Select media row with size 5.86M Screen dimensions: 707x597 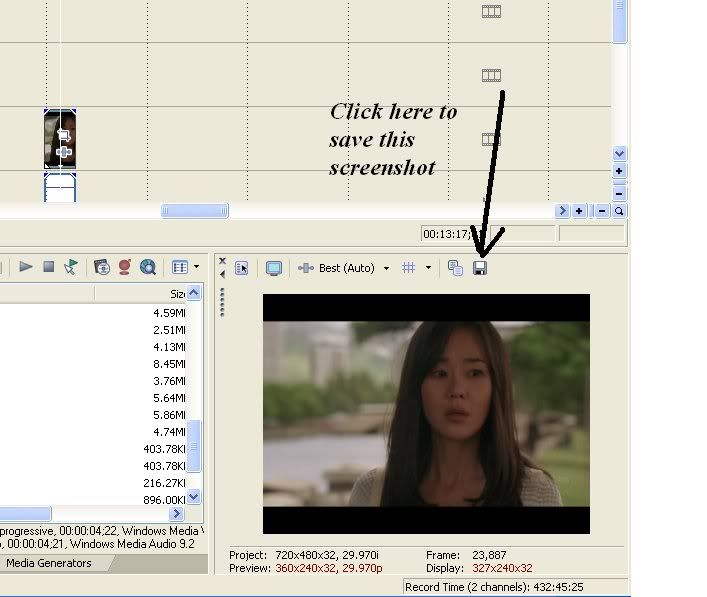tap(92, 415)
